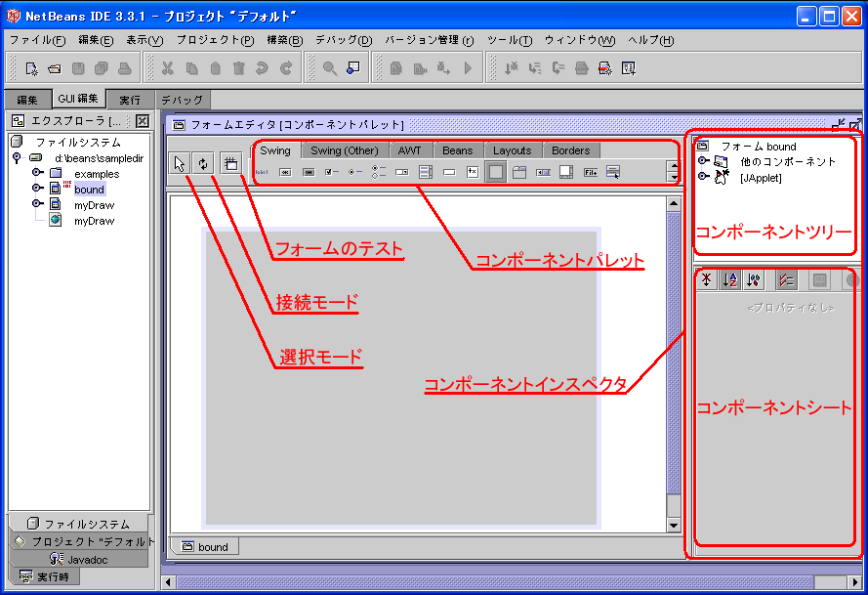Click the New file icon in toolbar
Image resolution: width=868 pixels, height=595 pixels.
[x=31, y=68]
